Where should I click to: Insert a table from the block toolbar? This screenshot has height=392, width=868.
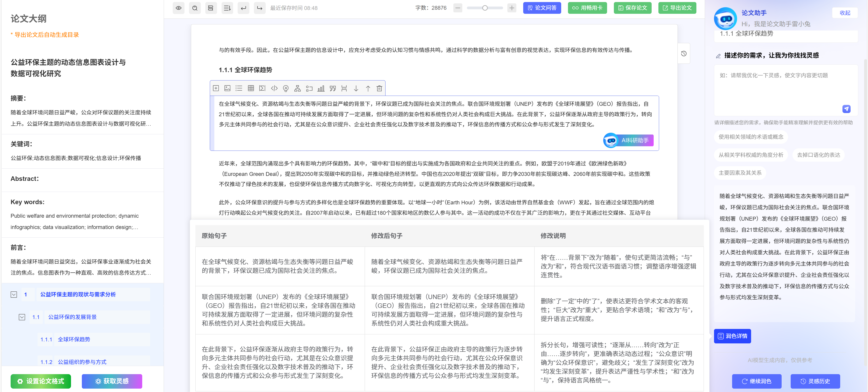[x=251, y=88]
